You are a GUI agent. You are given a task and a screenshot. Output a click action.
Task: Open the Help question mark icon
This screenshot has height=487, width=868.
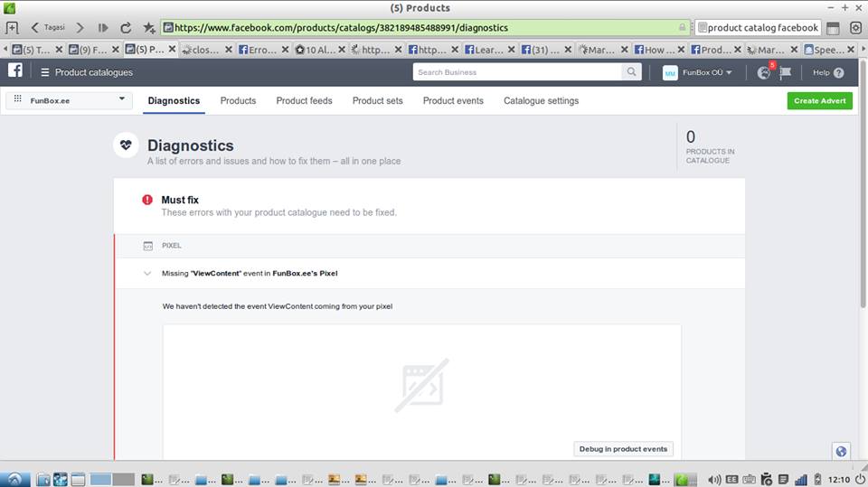[839, 72]
